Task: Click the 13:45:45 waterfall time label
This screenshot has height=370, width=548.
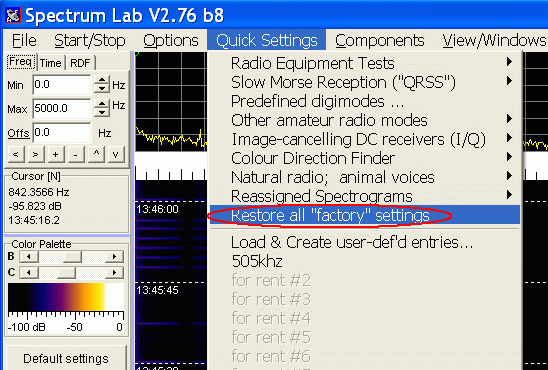Action: (157, 290)
